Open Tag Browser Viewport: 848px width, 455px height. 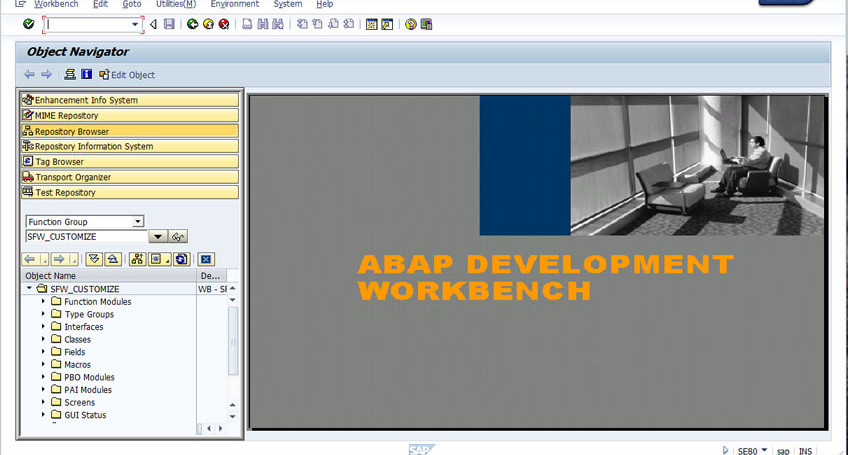pos(130,161)
